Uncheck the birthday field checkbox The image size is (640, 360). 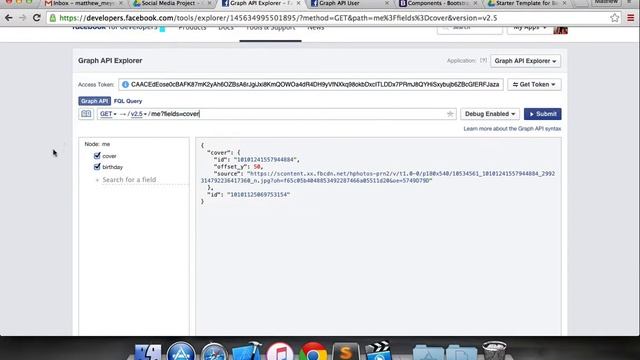click(97, 167)
